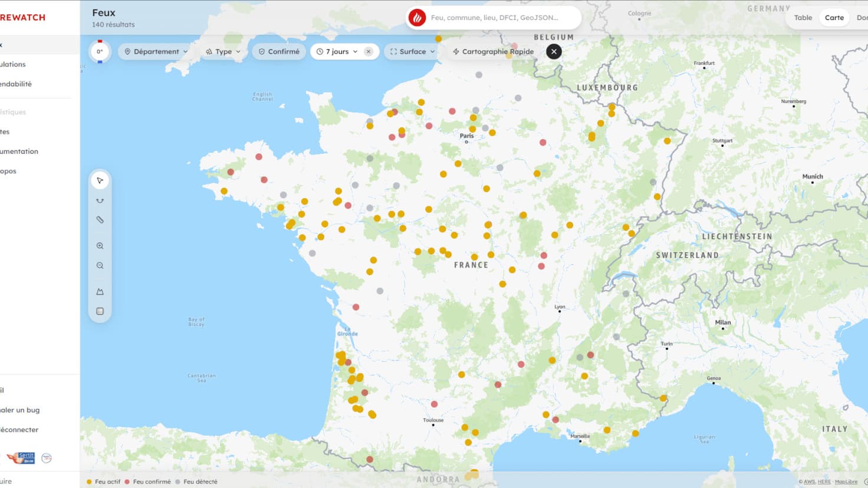Click the Paris city label
Viewport: 868px width, 488px height.
tap(466, 136)
